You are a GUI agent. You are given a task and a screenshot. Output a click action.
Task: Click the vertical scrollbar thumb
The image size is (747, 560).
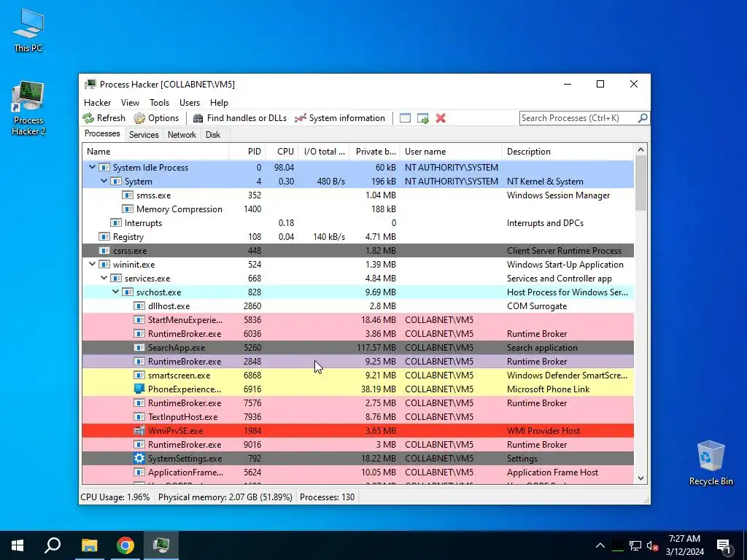640,183
